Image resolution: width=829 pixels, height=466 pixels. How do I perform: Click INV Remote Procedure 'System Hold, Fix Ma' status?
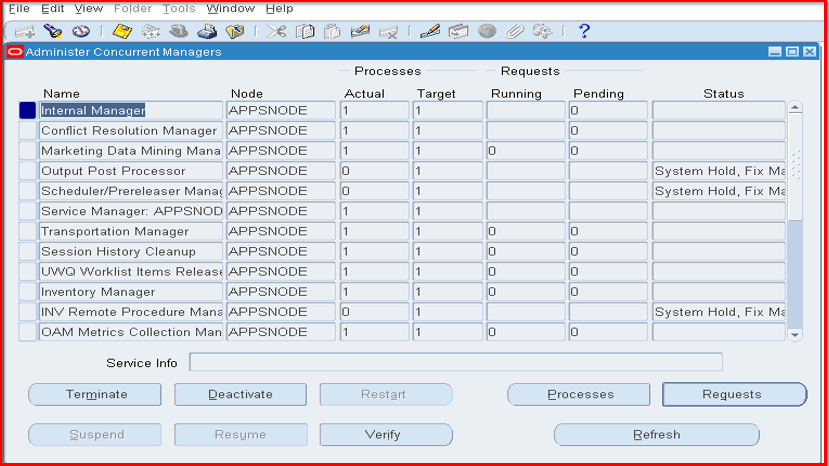[719, 312]
